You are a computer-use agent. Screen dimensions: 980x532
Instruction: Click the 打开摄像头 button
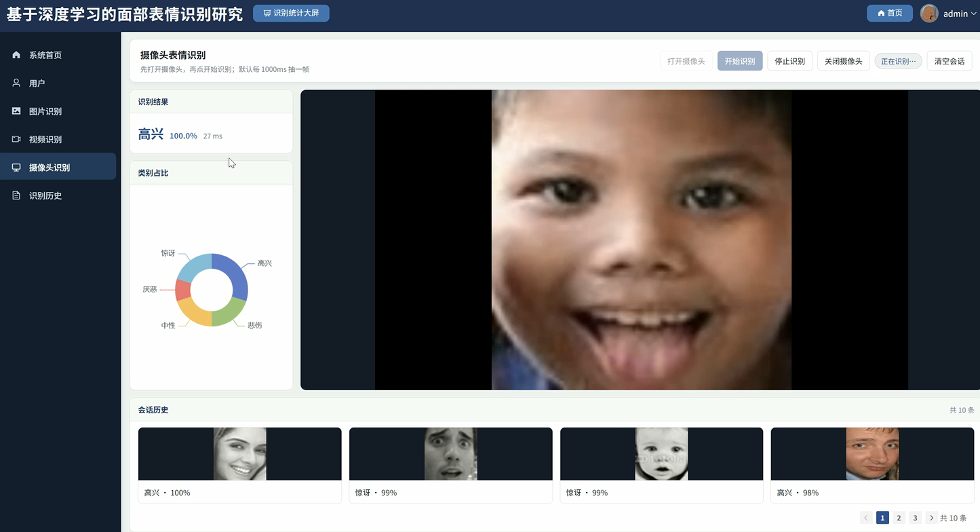point(686,61)
